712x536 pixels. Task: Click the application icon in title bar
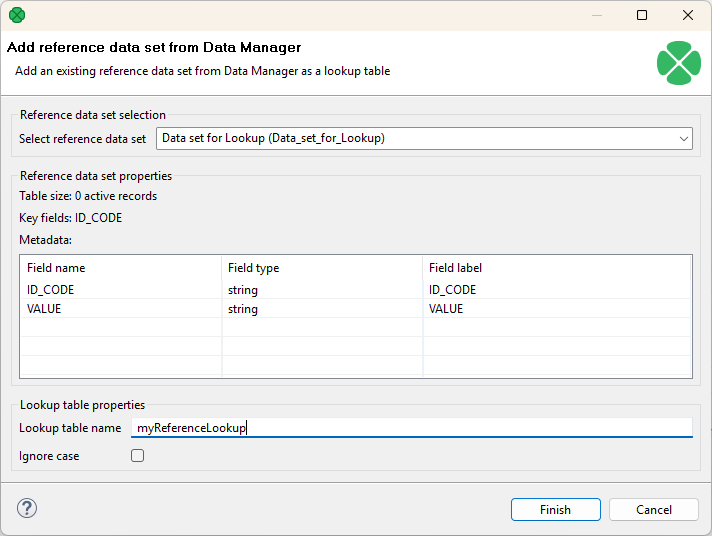point(17,15)
